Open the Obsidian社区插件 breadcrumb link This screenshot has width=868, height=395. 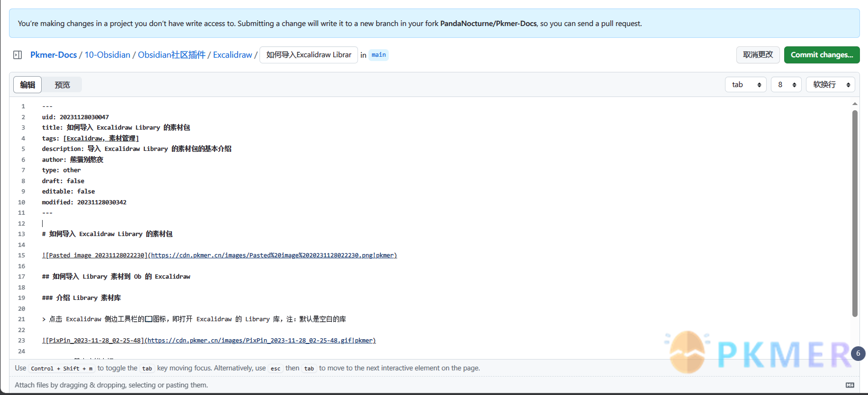[x=172, y=55]
